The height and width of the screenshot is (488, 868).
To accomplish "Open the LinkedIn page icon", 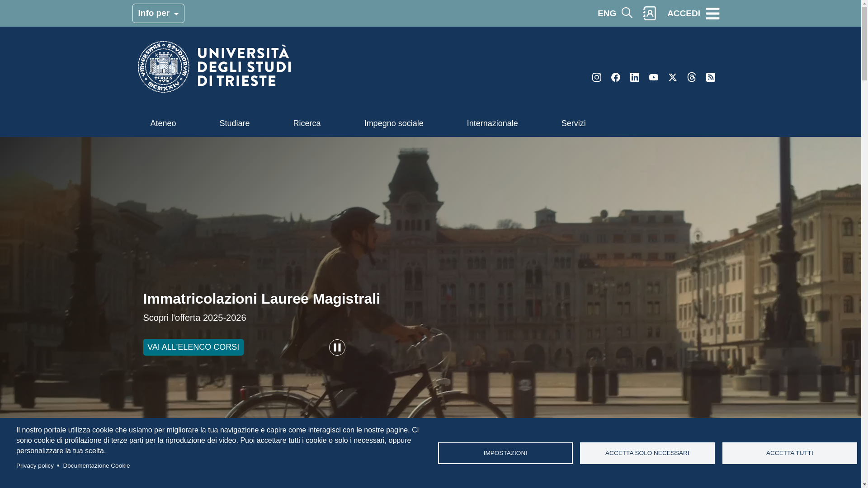I will (635, 77).
